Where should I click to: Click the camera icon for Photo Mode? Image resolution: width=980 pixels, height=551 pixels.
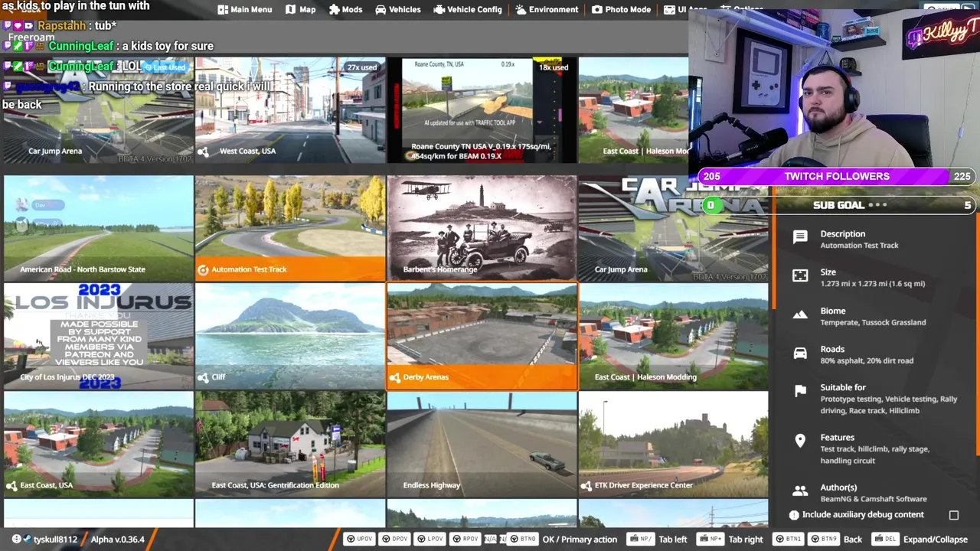pos(597,9)
